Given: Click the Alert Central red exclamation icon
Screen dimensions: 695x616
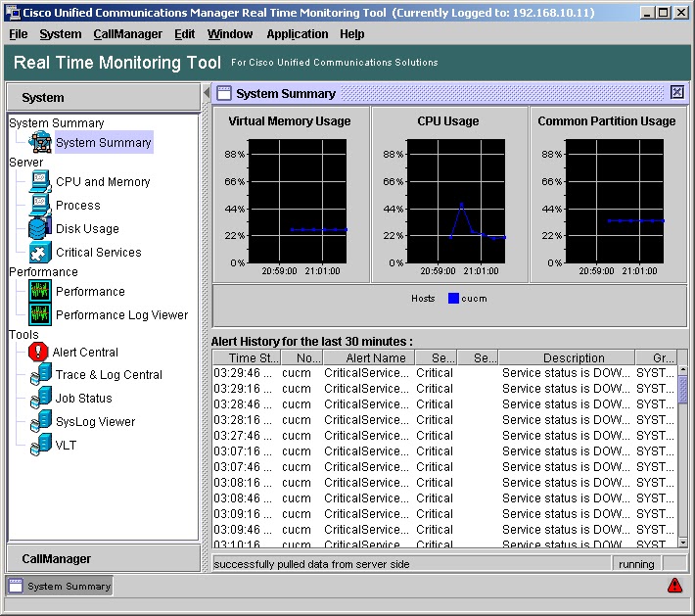Looking at the screenshot, I should [38, 352].
